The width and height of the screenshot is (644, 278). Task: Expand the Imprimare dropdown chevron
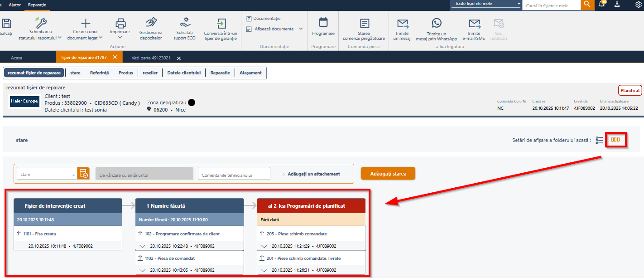click(120, 38)
